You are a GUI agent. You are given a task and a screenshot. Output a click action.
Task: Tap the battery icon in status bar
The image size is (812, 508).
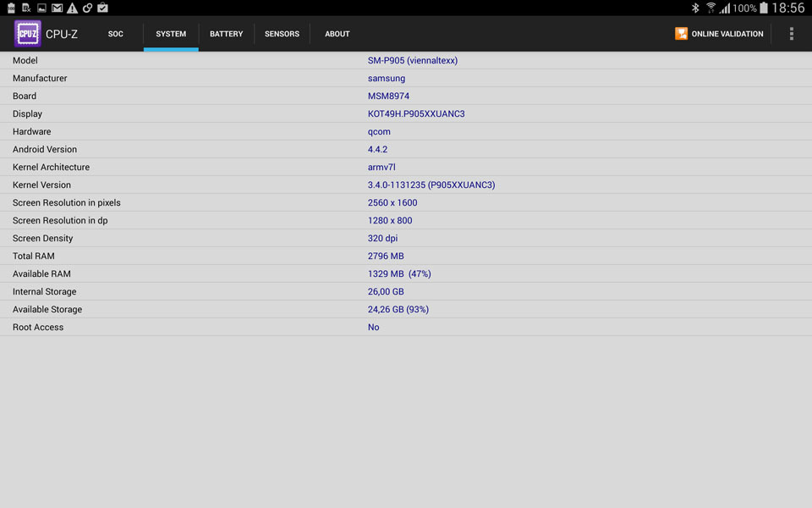pos(763,8)
